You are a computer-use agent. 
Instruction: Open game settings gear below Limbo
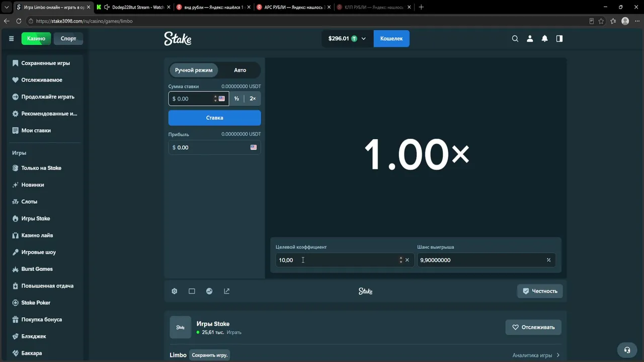[x=174, y=291]
